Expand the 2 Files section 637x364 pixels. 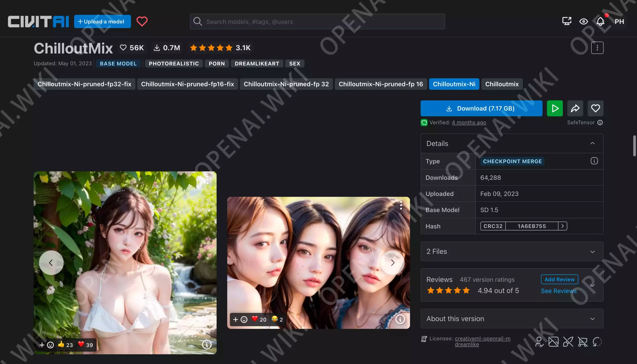click(x=592, y=251)
